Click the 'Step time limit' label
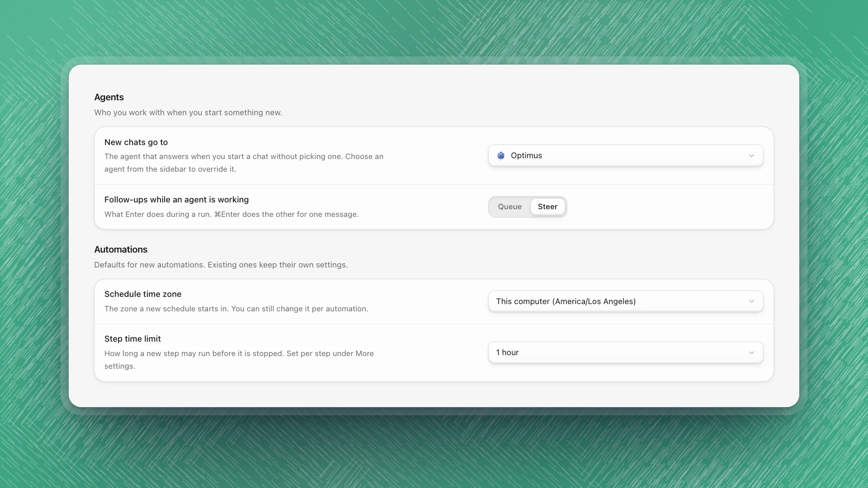Screen dimensions: 868x488 pyautogui.click(x=132, y=339)
